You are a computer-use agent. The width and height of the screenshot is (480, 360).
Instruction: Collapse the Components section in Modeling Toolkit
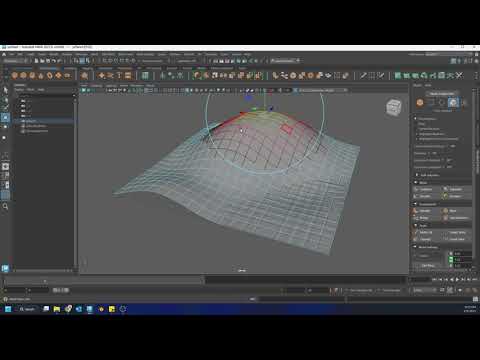pos(425,204)
